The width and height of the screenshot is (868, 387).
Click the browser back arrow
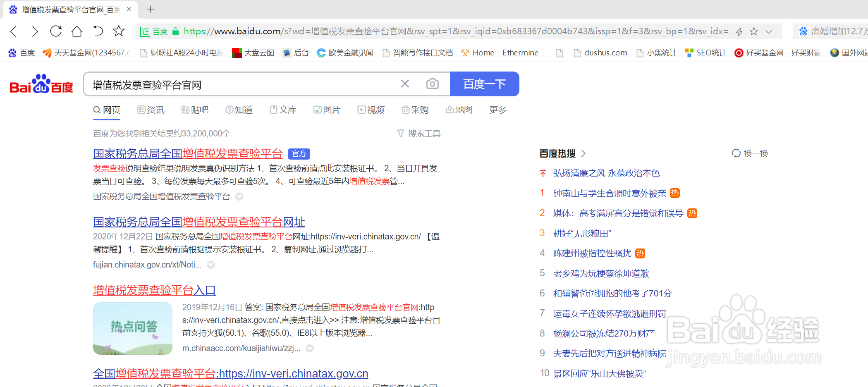point(14,31)
